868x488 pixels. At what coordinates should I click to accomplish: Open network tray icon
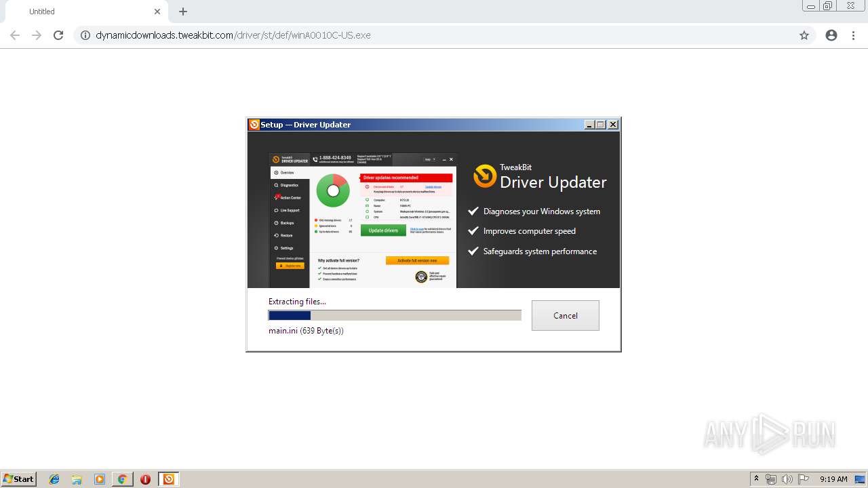[x=771, y=479]
